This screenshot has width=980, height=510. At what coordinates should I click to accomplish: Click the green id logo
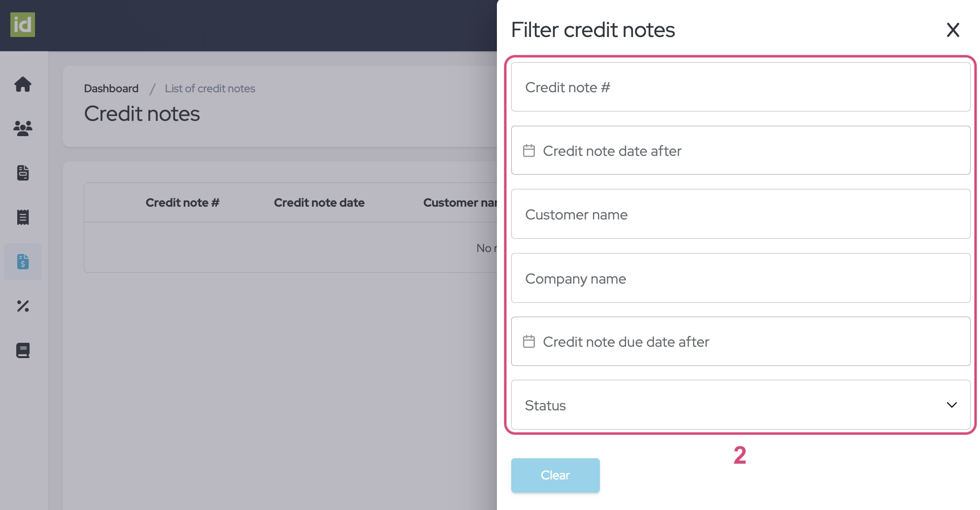point(23,25)
